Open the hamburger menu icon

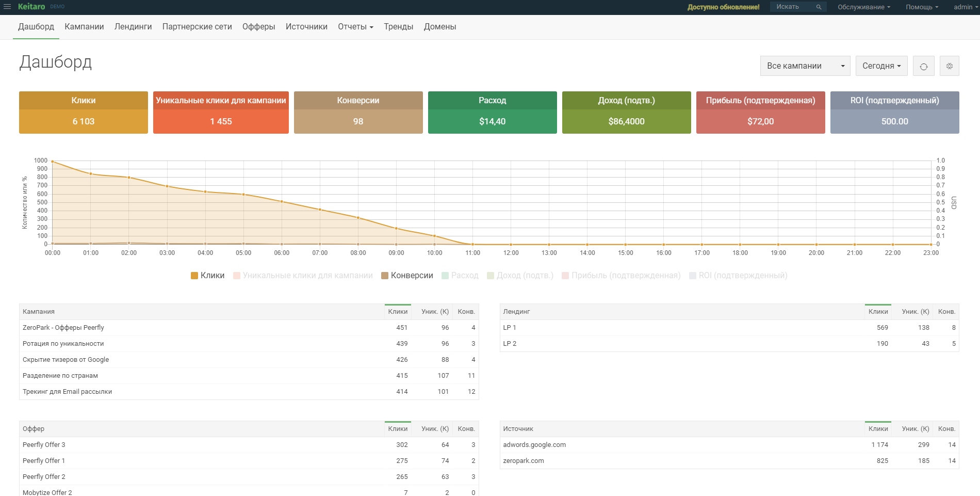coord(7,7)
